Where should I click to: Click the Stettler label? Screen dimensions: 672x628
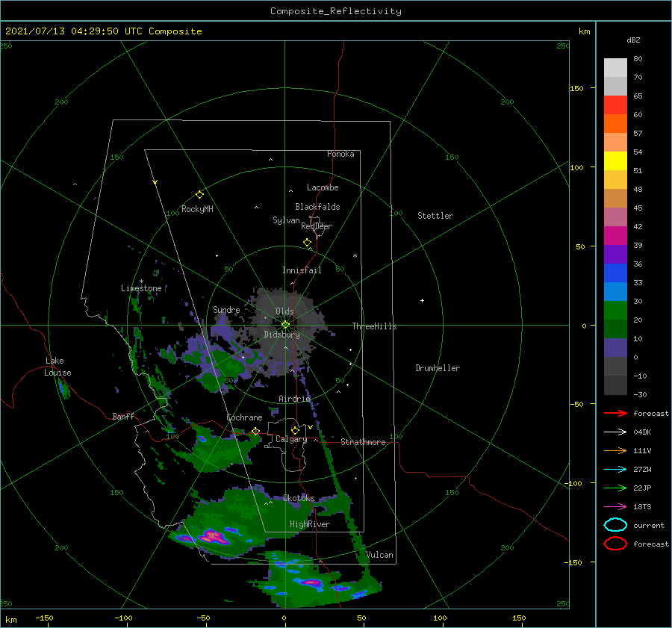(435, 216)
